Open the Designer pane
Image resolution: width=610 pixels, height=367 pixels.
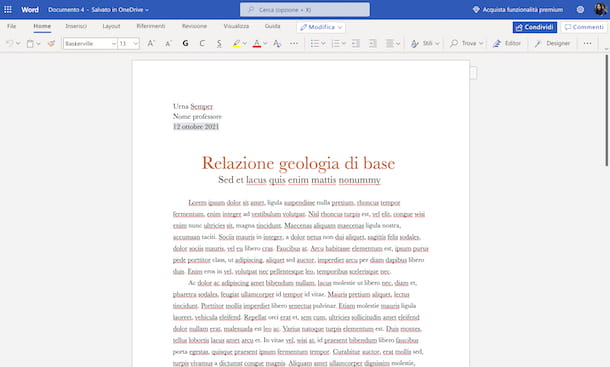(x=552, y=44)
